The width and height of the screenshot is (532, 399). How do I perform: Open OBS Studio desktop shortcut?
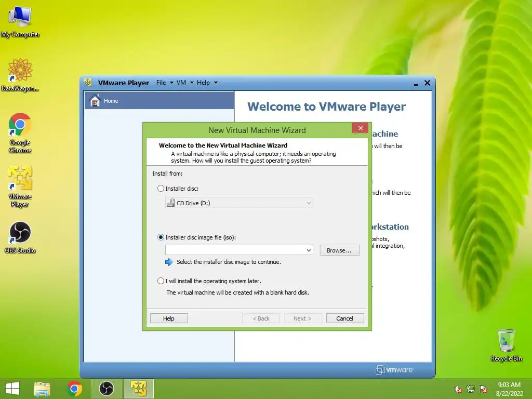point(20,237)
